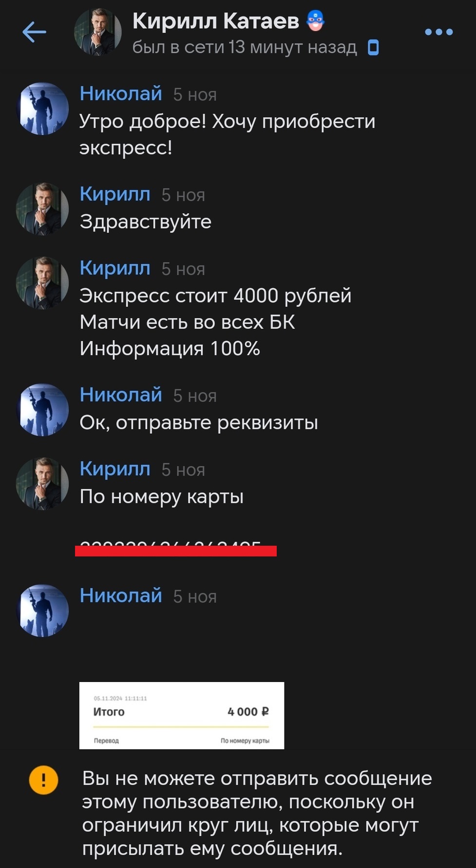Screen dimensions: 476x868
Task: Tap the Кирилл sender name above 'Здравствуйте'
Action: [x=115, y=194]
